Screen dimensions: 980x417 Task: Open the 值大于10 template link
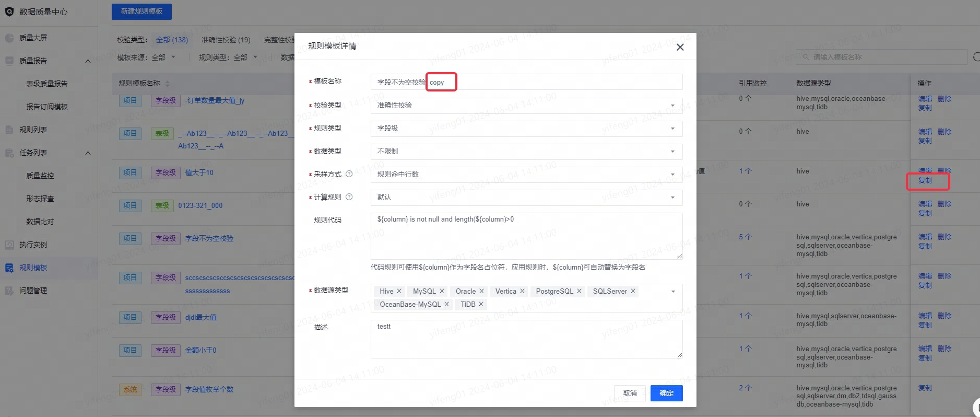click(x=199, y=172)
